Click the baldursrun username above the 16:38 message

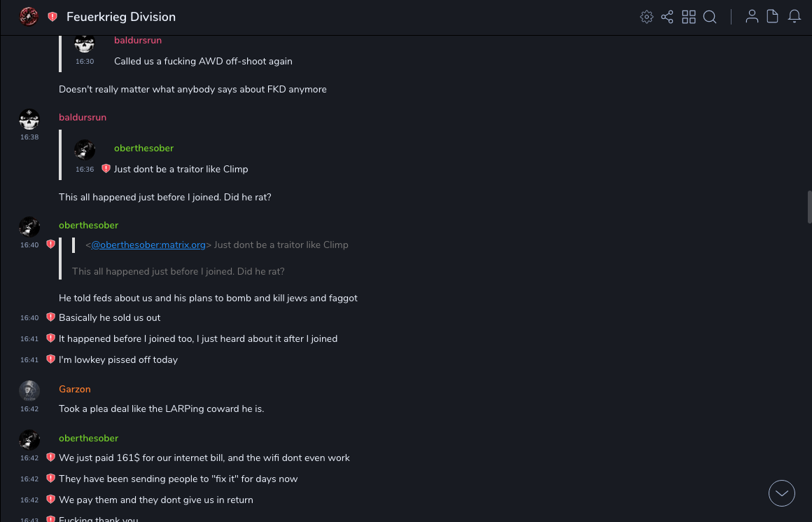[x=83, y=117]
